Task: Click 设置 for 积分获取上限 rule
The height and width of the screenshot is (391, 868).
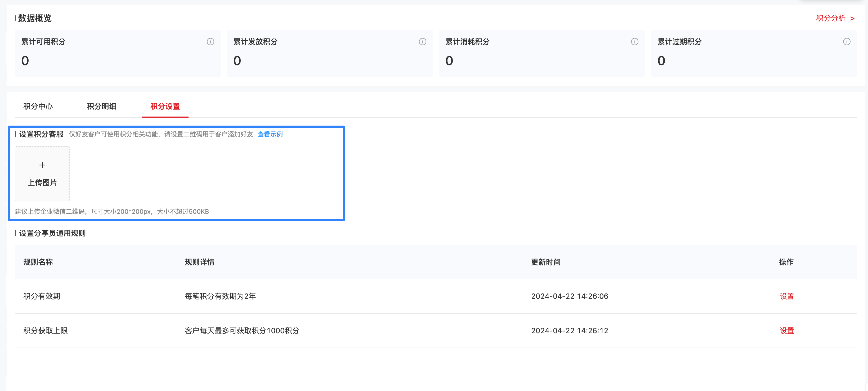Action: 787,331
